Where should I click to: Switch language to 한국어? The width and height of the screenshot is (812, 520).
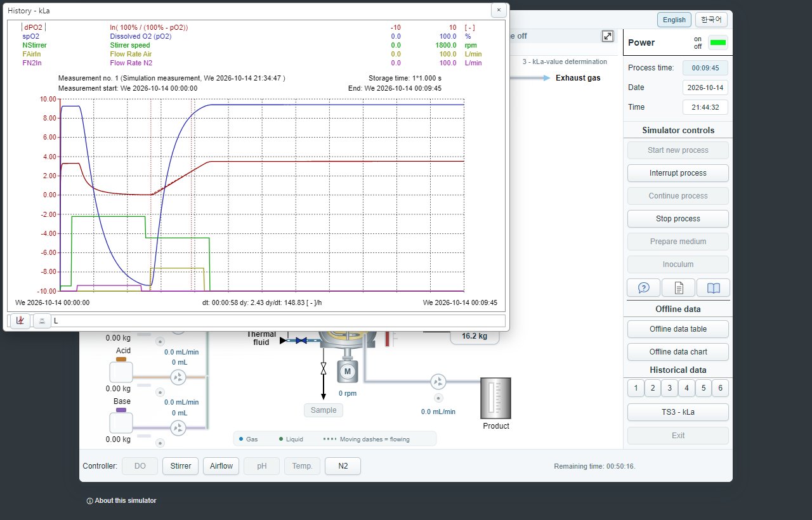(x=711, y=20)
